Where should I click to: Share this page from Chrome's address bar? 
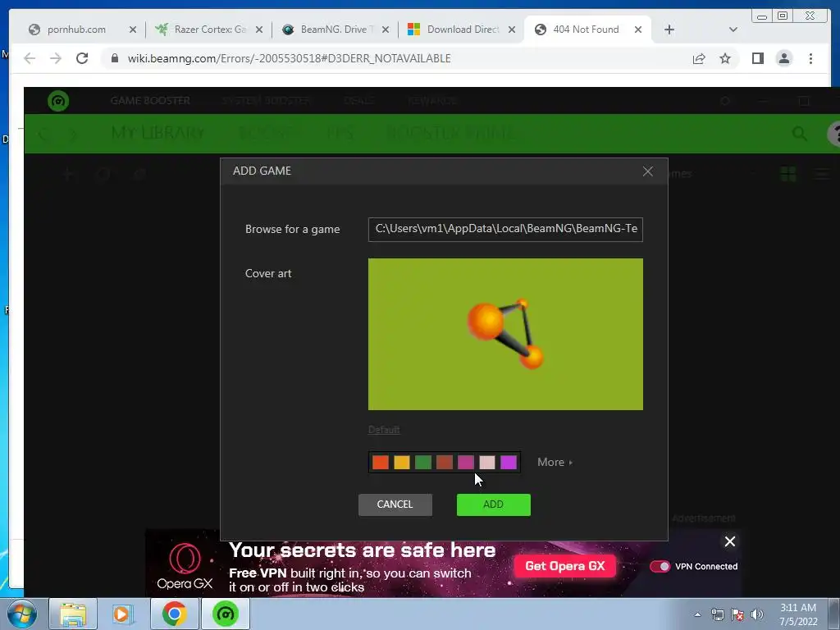(x=699, y=58)
